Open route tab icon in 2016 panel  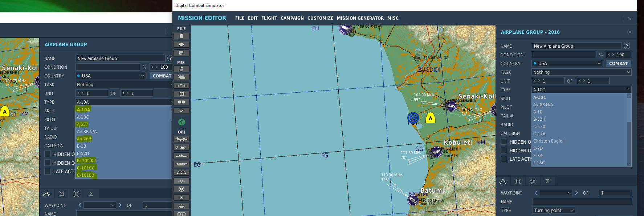[x=503, y=181]
